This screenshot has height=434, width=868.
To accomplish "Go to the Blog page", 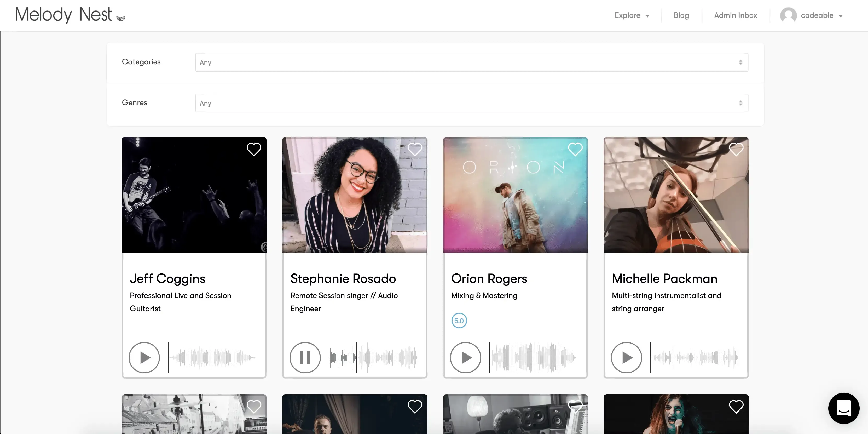I will (681, 15).
